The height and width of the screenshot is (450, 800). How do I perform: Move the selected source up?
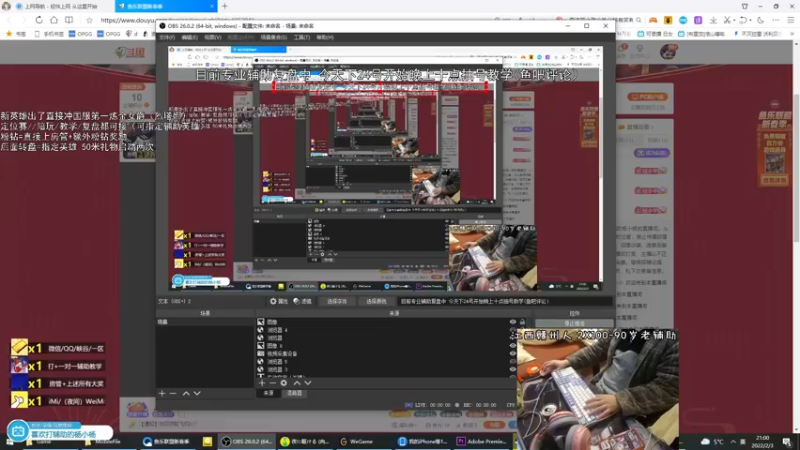point(297,383)
